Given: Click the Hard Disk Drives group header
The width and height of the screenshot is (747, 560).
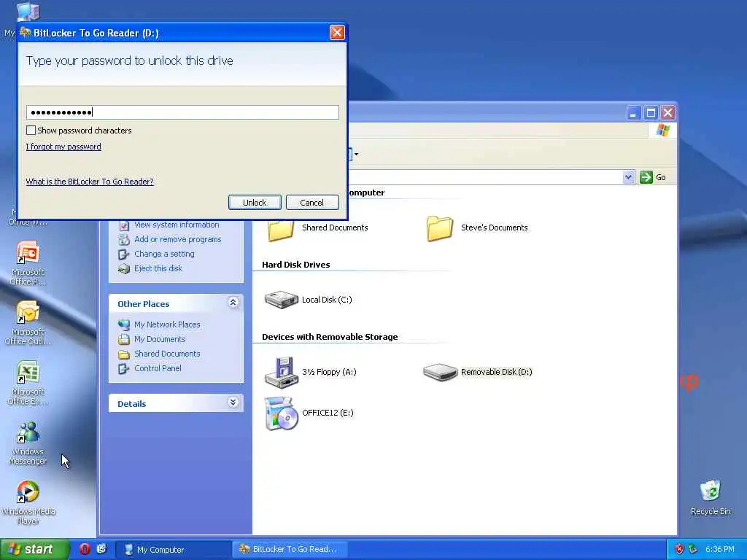Looking at the screenshot, I should click(x=296, y=265).
